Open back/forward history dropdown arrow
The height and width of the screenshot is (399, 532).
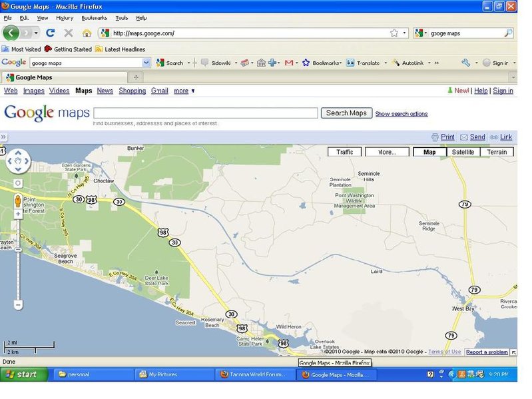point(36,33)
